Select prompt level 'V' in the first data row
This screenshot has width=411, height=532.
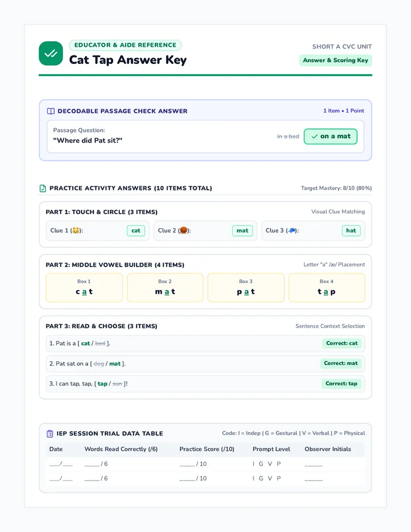(270, 464)
